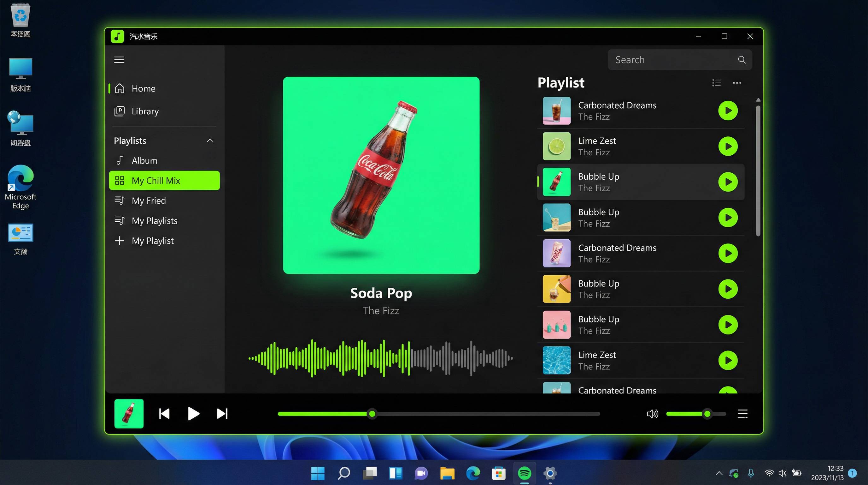Play Carbonated Dreams by The Fizz
Viewport: 868px width, 485px height.
click(728, 111)
